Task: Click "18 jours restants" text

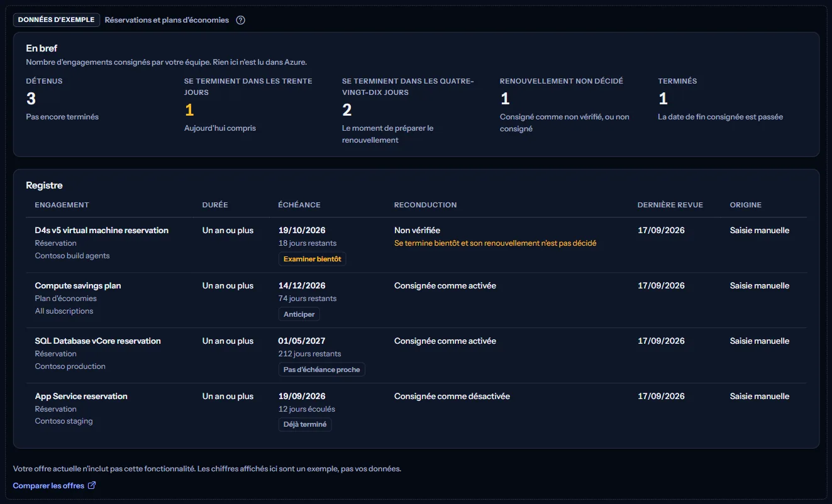Action: coord(308,243)
